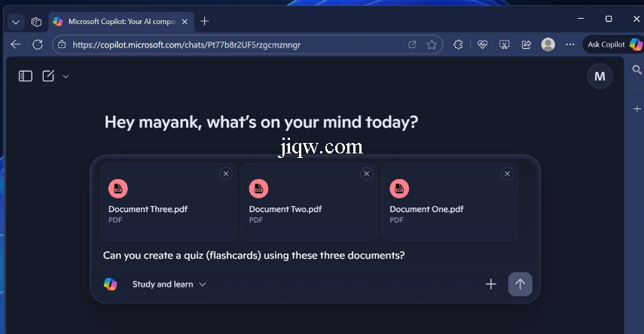The width and height of the screenshot is (644, 334).
Task: Open Edge Settings and more menu
Action: coord(569,44)
